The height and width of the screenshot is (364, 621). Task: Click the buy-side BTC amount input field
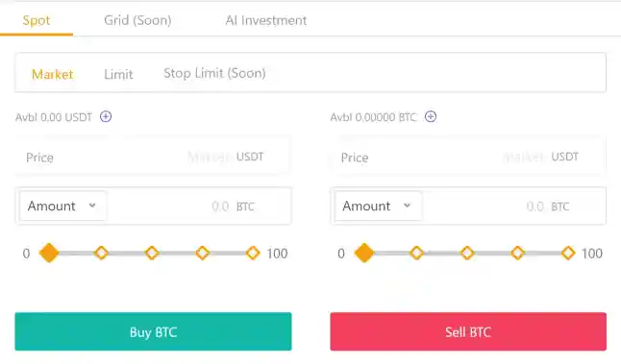point(199,206)
